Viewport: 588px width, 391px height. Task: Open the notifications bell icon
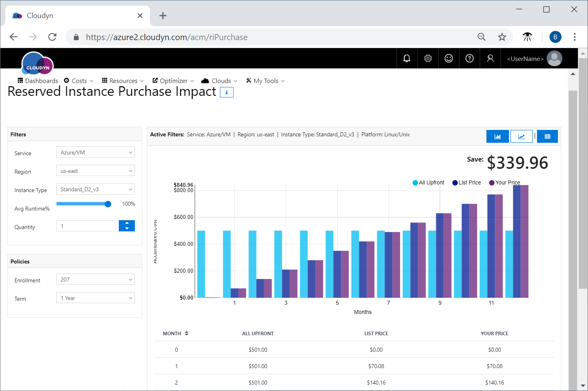tap(407, 59)
